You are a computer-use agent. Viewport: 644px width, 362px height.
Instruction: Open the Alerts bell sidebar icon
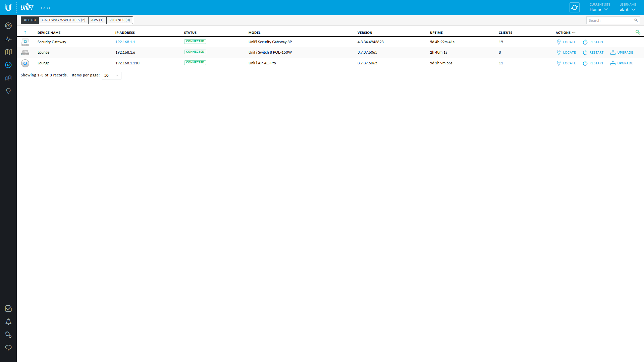[x=8, y=322]
